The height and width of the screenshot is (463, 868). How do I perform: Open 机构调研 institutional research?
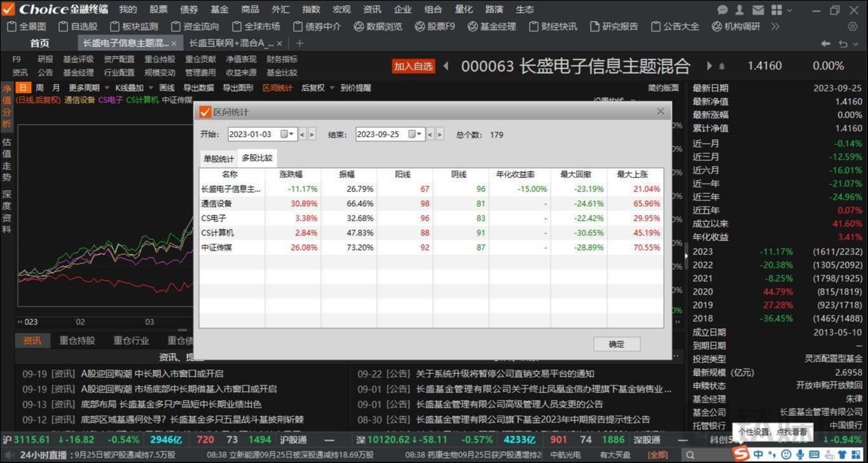click(x=736, y=26)
